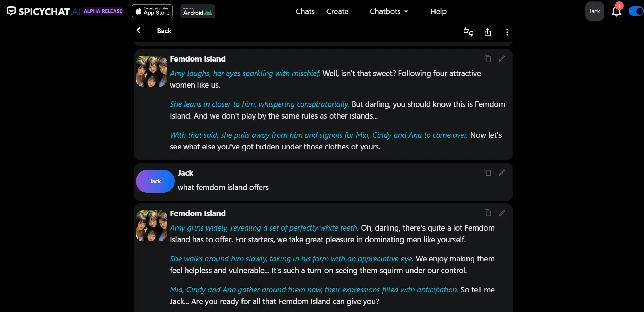
Task: Click the Back text link
Action: (164, 31)
